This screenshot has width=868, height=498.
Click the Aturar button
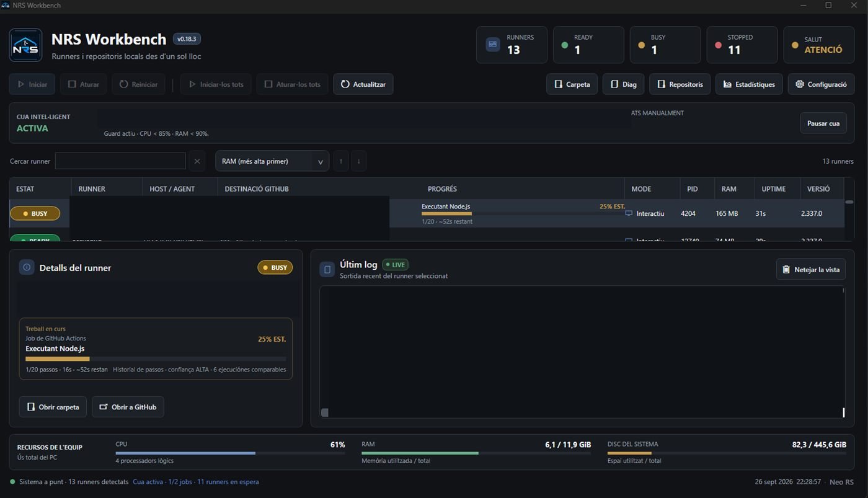(84, 84)
